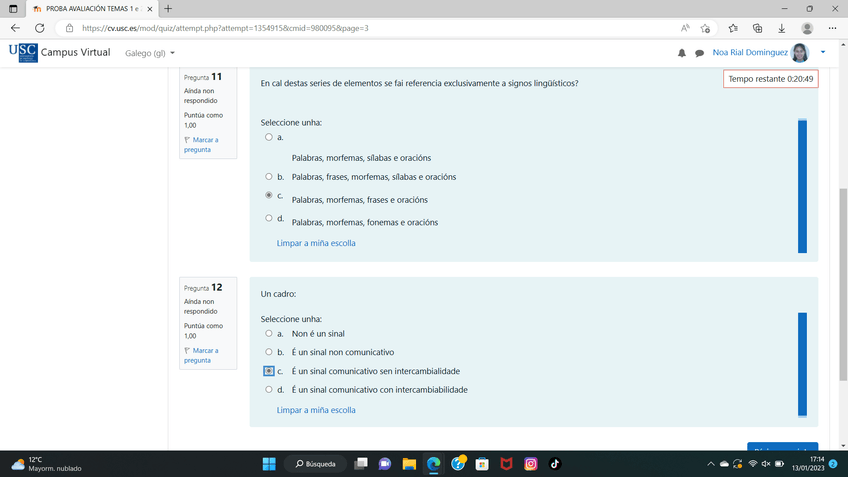Click the Tempo restante timer box

tap(771, 79)
